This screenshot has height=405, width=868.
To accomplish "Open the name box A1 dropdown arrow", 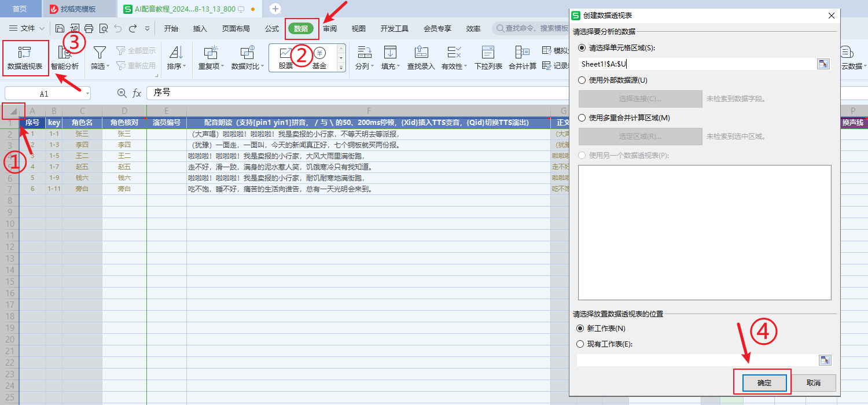I will [87, 93].
